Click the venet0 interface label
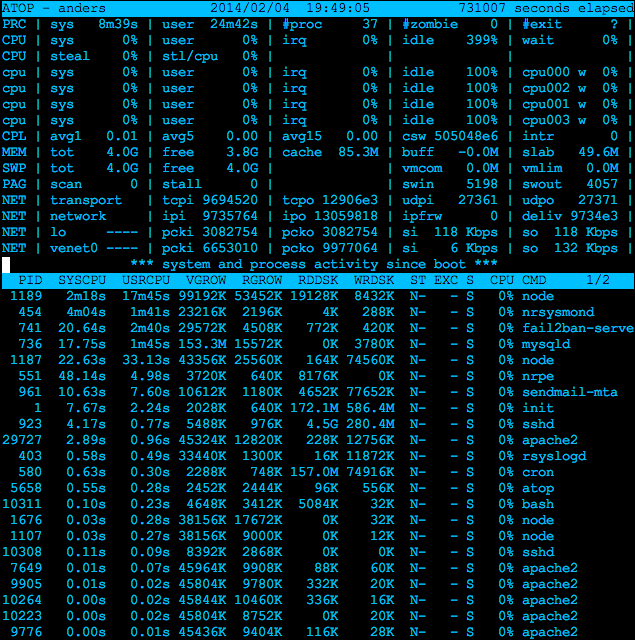The width and height of the screenshot is (635, 640). pyautogui.click(x=74, y=249)
